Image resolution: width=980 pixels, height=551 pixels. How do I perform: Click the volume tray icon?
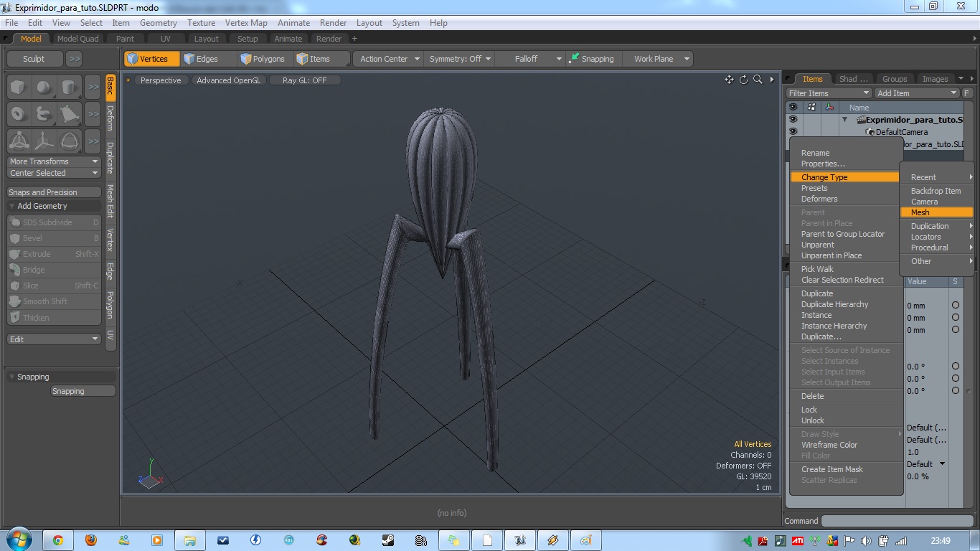coord(866,541)
